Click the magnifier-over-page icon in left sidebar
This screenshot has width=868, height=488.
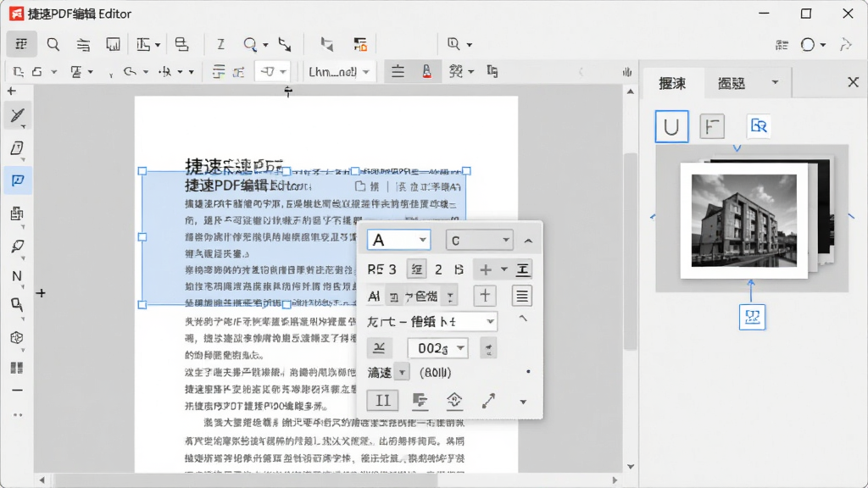tap(17, 304)
